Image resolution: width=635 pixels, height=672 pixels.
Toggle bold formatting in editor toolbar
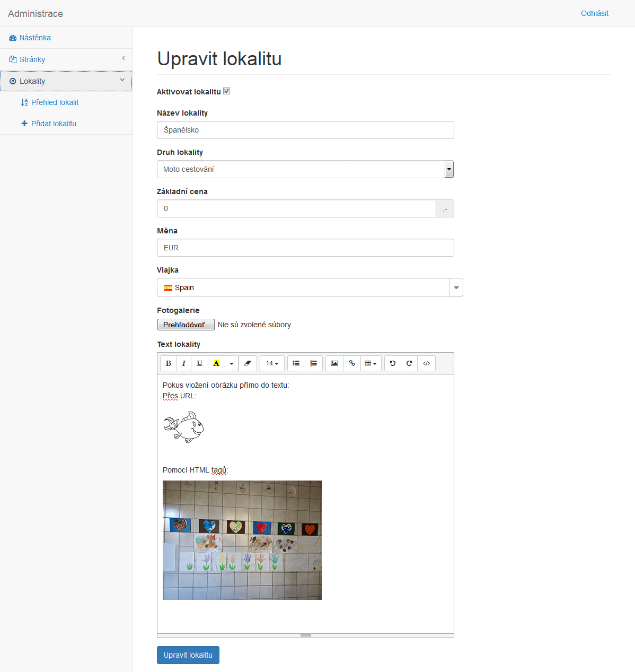169,363
